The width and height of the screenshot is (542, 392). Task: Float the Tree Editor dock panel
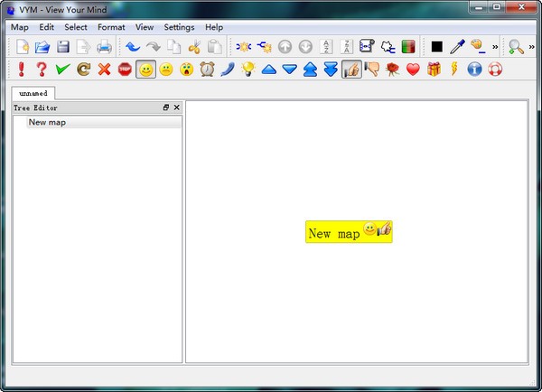coord(166,107)
